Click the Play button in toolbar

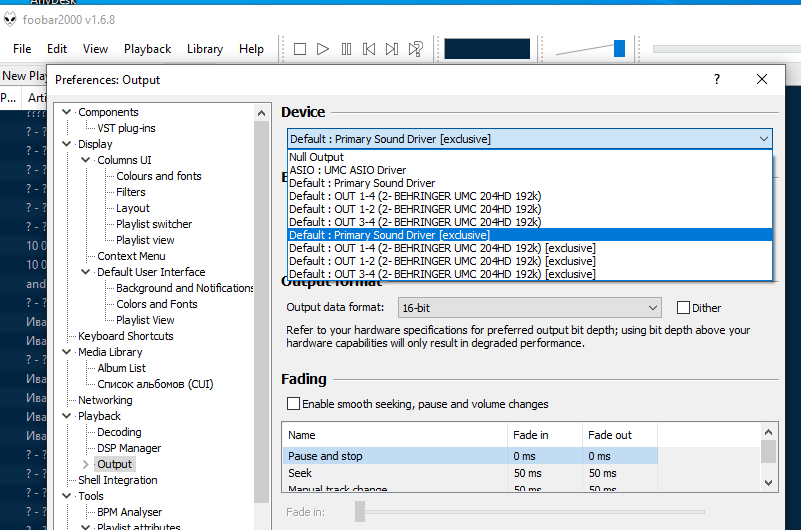coord(323,49)
